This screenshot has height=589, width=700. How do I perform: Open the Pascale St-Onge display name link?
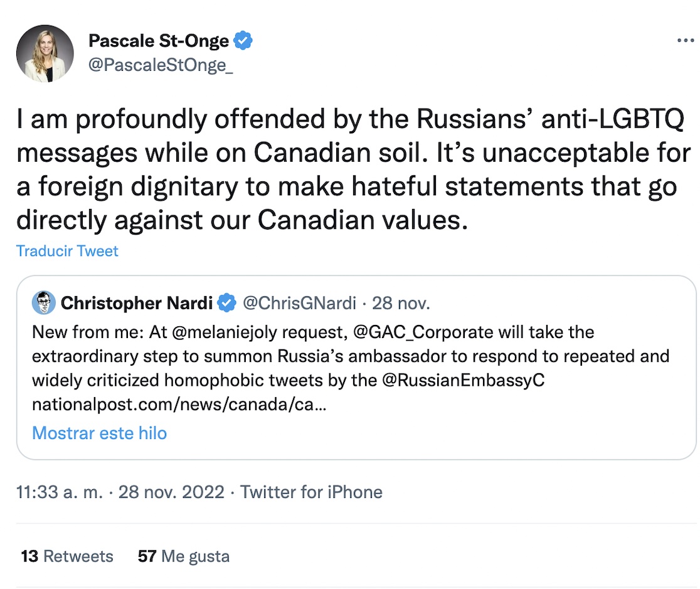[x=159, y=41]
